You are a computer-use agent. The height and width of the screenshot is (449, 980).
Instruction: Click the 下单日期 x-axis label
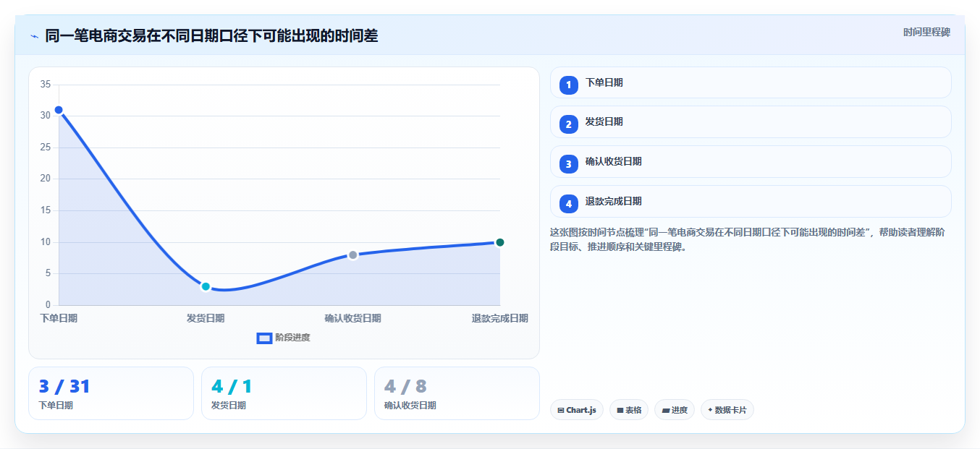click(59, 318)
